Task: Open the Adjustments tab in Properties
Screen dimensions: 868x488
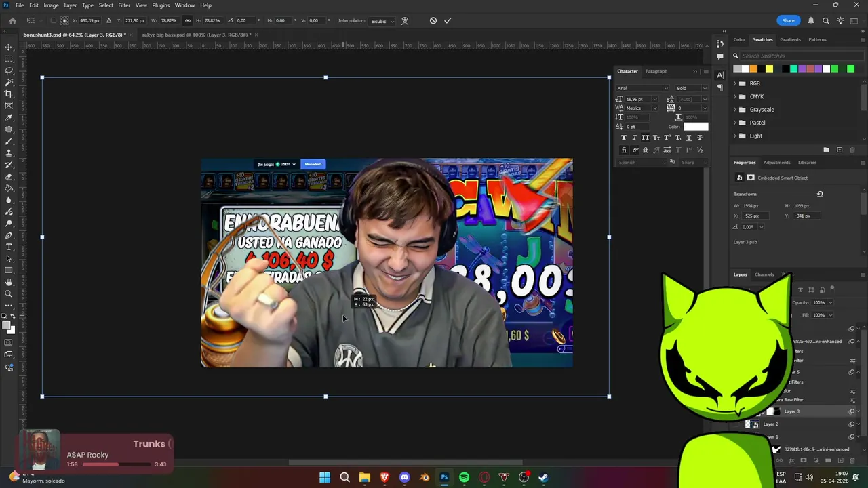Action: 776,163
